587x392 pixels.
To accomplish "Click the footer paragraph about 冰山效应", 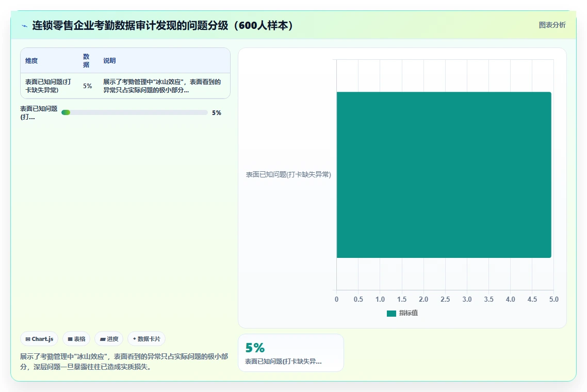I will pos(124,362).
